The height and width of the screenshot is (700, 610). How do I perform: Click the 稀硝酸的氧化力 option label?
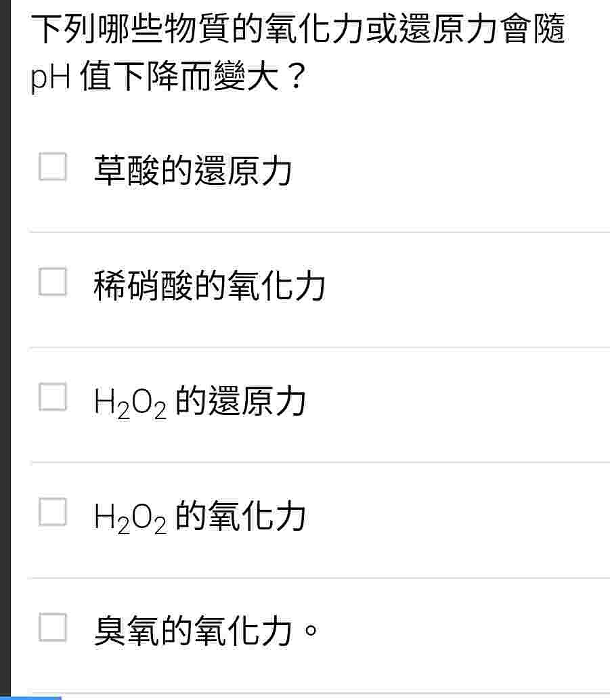point(209,285)
